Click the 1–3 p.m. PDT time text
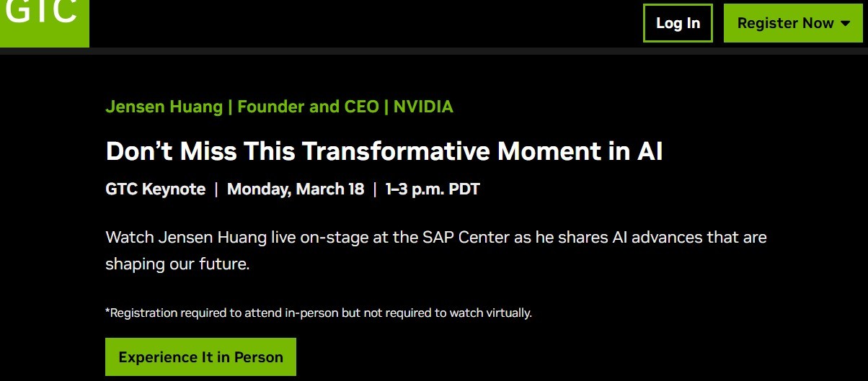Screen dimensions: 868x381 [x=433, y=189]
